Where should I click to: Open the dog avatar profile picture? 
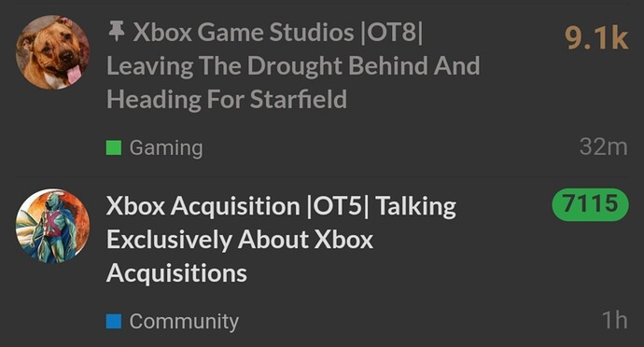52,52
